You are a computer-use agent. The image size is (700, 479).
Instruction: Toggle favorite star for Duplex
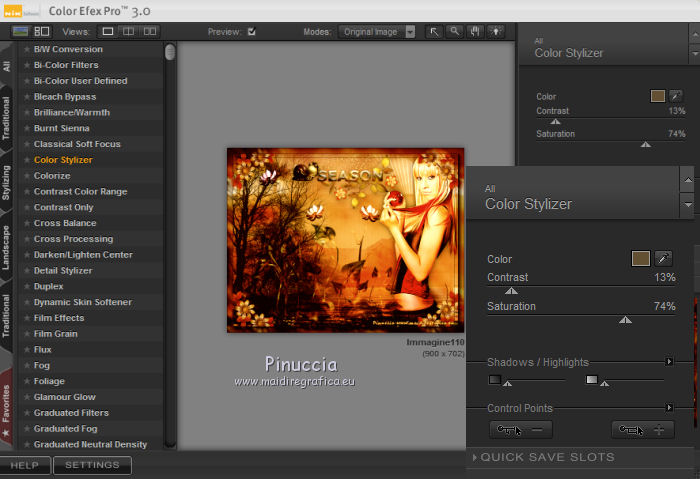[27, 286]
